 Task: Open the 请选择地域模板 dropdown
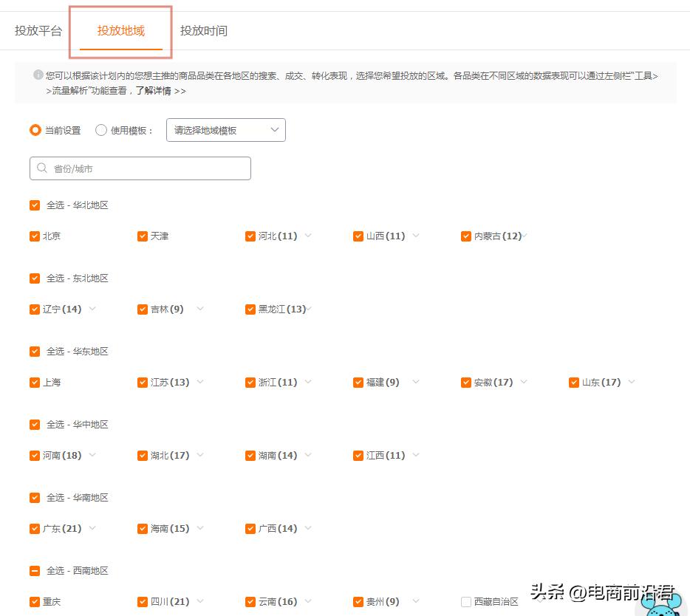tap(226, 130)
